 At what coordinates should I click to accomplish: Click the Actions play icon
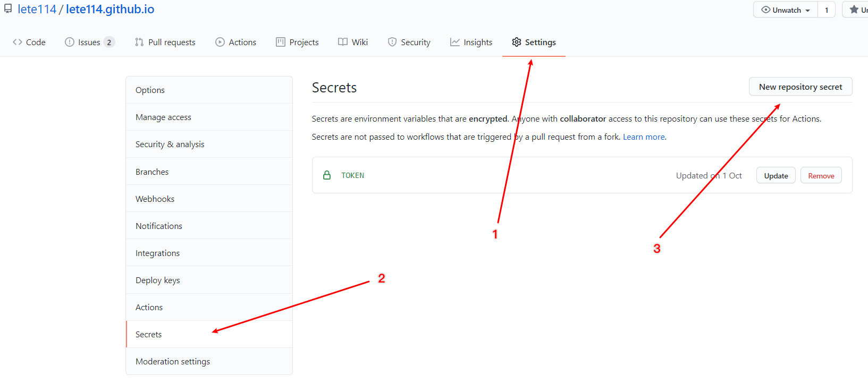tap(219, 42)
